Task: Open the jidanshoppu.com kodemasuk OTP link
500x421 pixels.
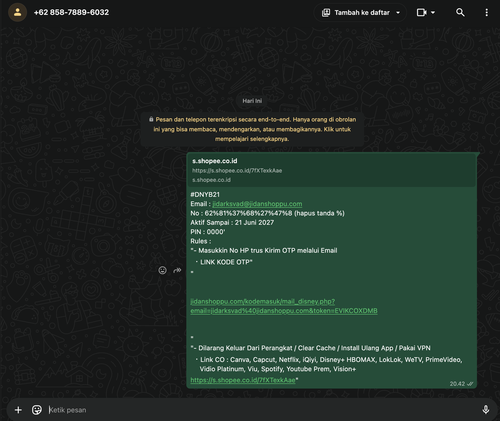Action: [284, 306]
